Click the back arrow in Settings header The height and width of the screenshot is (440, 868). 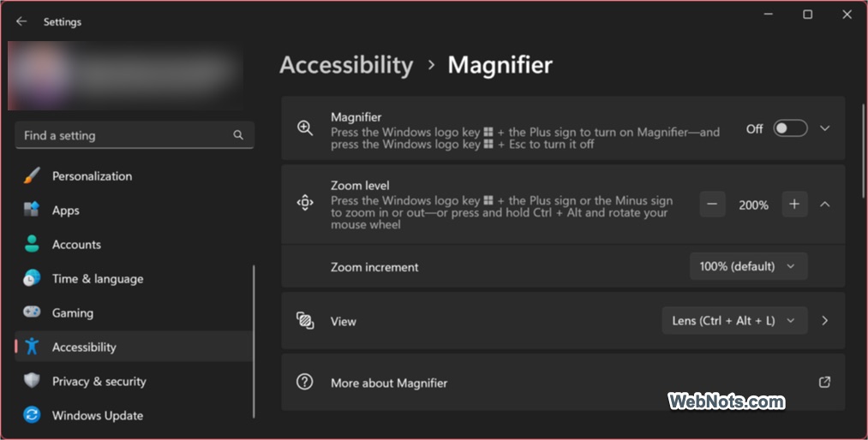pos(21,21)
